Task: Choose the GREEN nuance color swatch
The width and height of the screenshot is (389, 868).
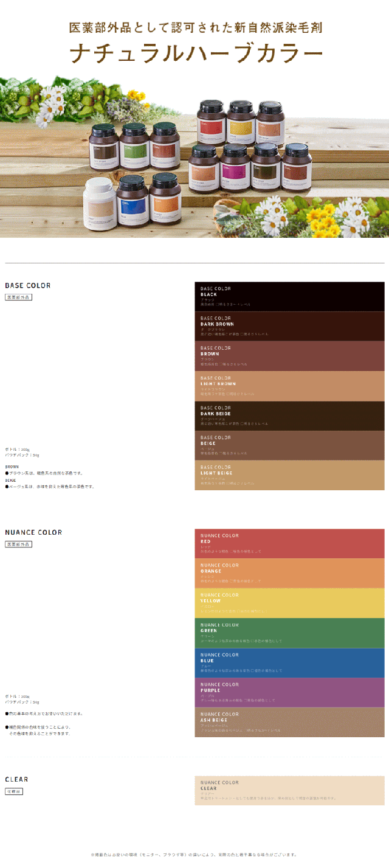Action: click(289, 633)
